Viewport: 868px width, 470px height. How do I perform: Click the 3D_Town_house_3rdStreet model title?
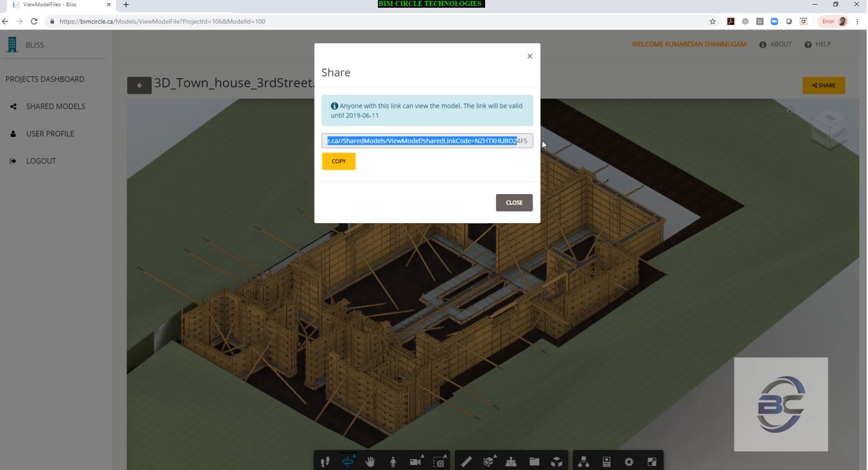(234, 83)
